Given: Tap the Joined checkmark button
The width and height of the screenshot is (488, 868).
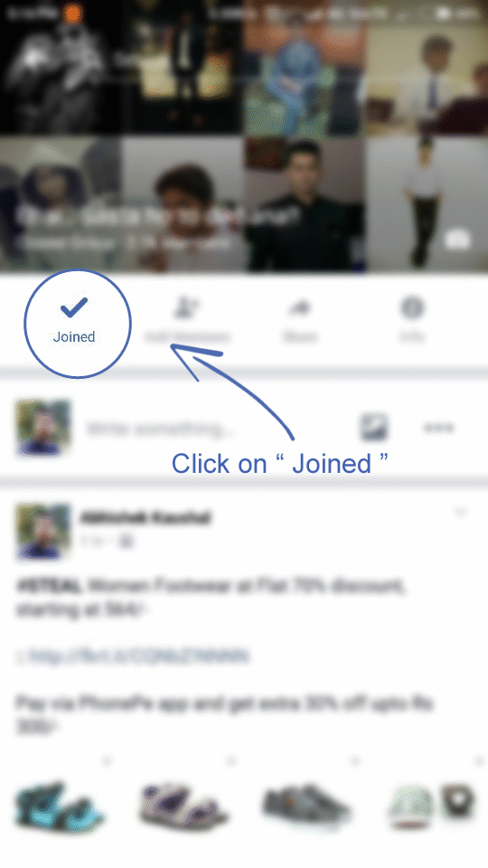Looking at the screenshot, I should point(74,321).
